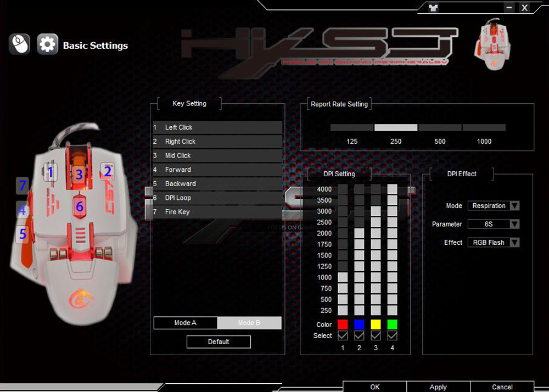Click the blue color swatch for DPI 2
Image resolution: width=549 pixels, height=392 pixels.
coord(359,324)
